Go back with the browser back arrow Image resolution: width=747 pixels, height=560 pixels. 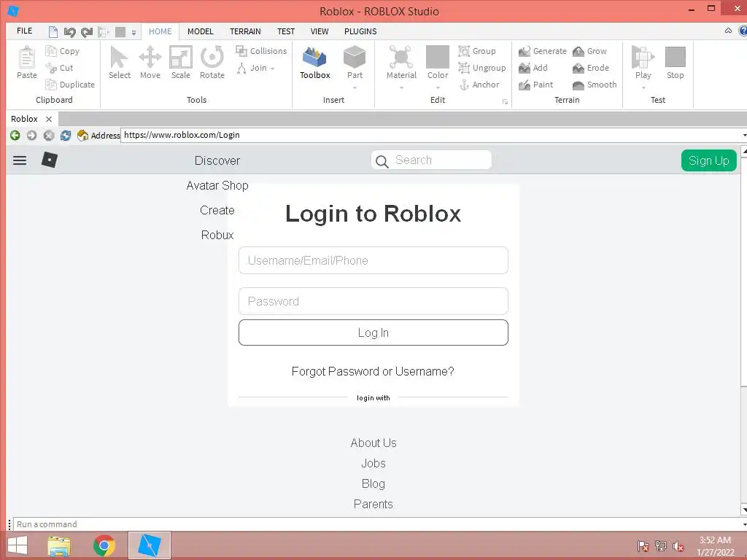point(15,135)
